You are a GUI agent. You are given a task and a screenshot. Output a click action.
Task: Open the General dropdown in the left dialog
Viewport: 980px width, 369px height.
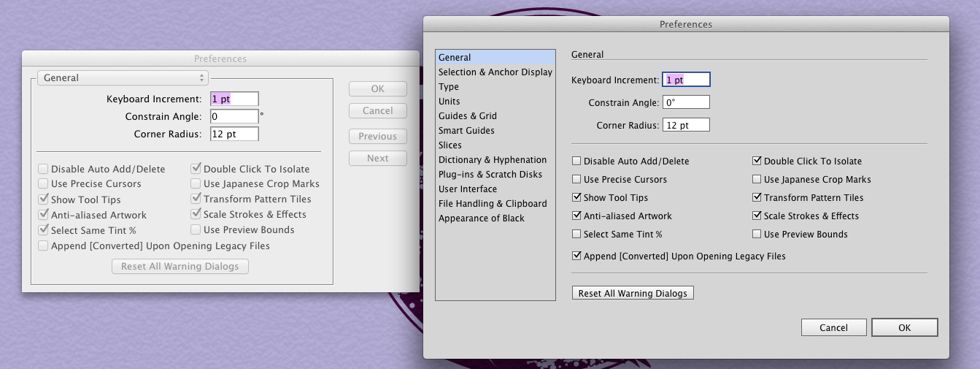coord(123,78)
